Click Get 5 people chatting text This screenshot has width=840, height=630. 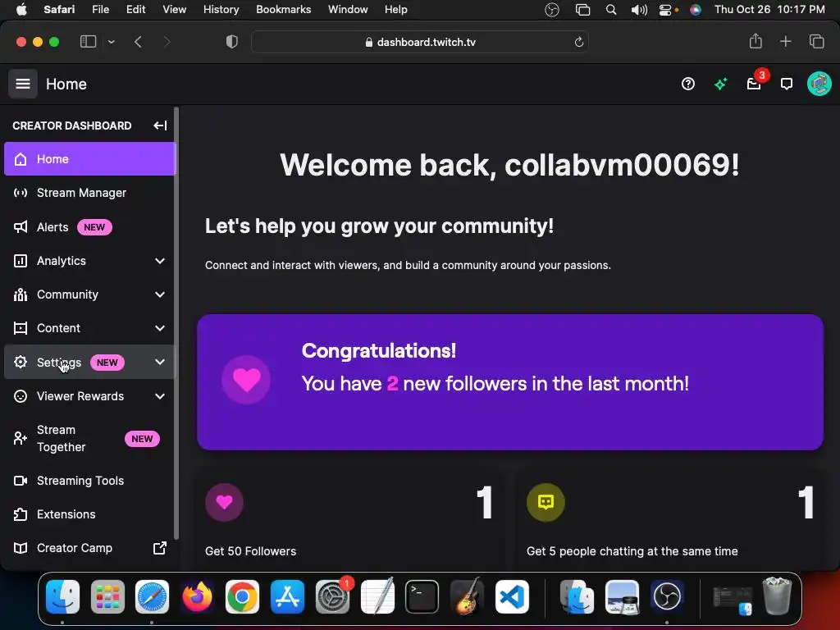[632, 551]
